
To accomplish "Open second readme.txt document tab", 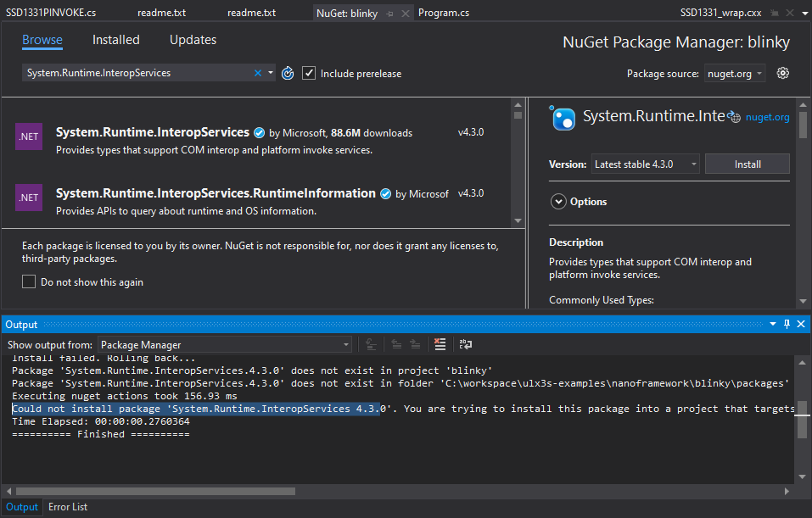I will 252,13.
